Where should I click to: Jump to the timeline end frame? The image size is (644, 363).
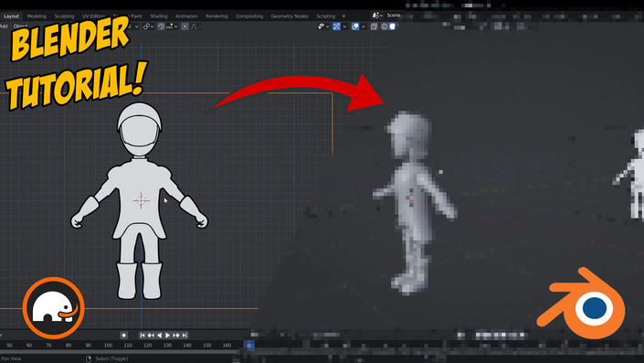pos(185,335)
